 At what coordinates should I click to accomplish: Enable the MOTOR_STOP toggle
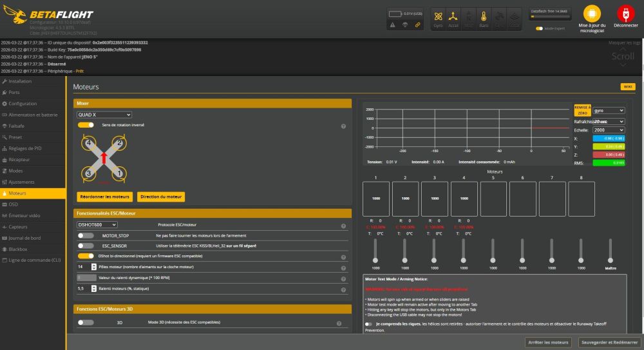(86, 236)
